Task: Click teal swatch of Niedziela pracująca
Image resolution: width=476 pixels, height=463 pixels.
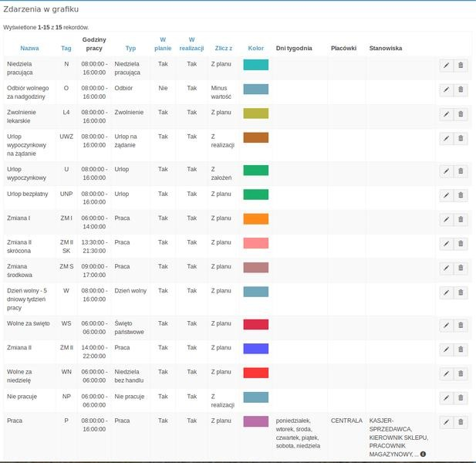Action: click(256, 65)
